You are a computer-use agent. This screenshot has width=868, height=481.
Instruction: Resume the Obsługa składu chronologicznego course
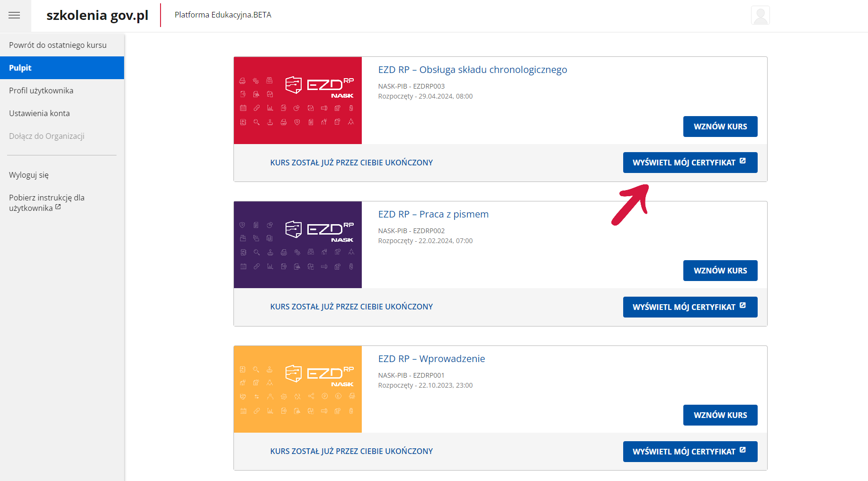tap(720, 127)
